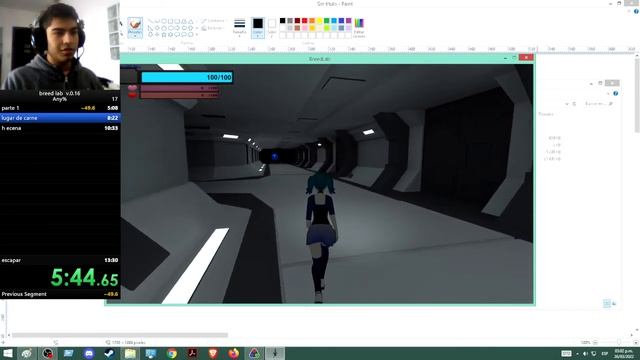The image size is (640, 360).
Task: Pick the yellow color swatch in palette
Action: point(319,21)
